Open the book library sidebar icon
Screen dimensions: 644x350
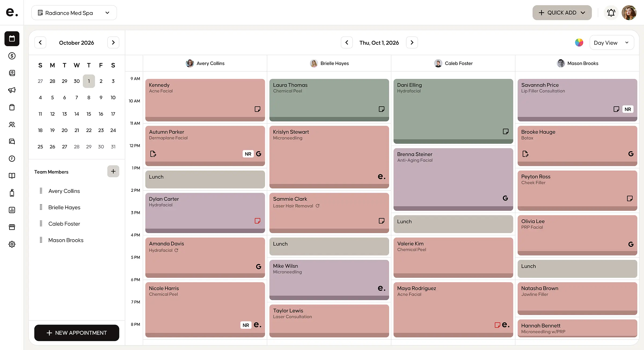coord(12,176)
